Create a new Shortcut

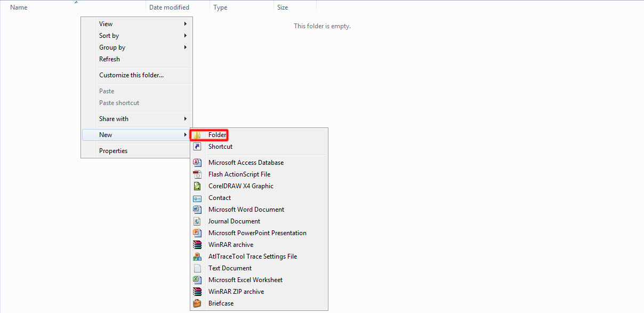pos(220,147)
